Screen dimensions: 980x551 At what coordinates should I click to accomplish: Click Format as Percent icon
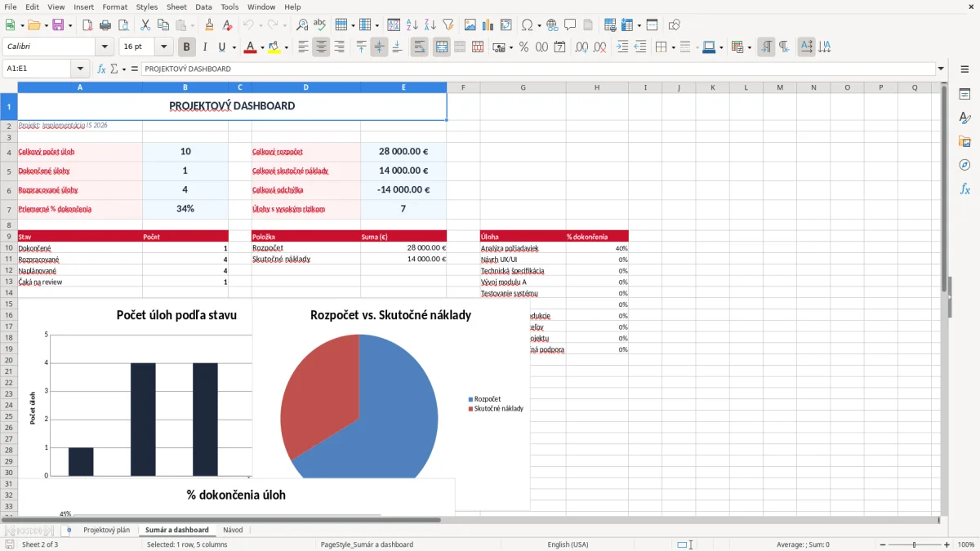pyautogui.click(x=523, y=47)
